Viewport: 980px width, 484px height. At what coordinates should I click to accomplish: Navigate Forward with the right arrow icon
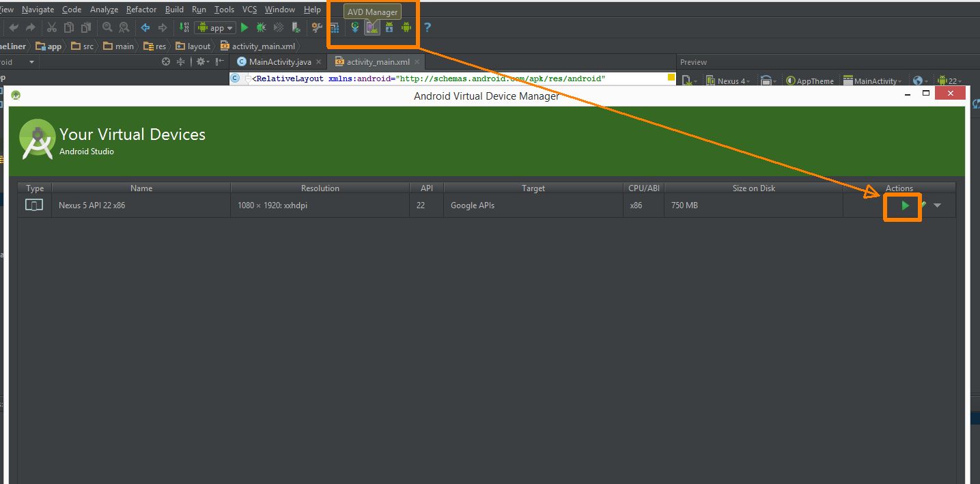[163, 27]
